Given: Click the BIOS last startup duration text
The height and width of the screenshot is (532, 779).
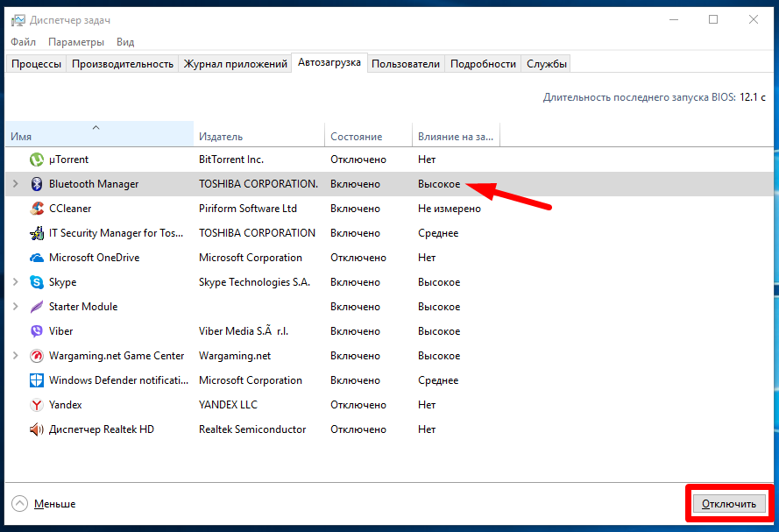Looking at the screenshot, I should click(x=654, y=97).
